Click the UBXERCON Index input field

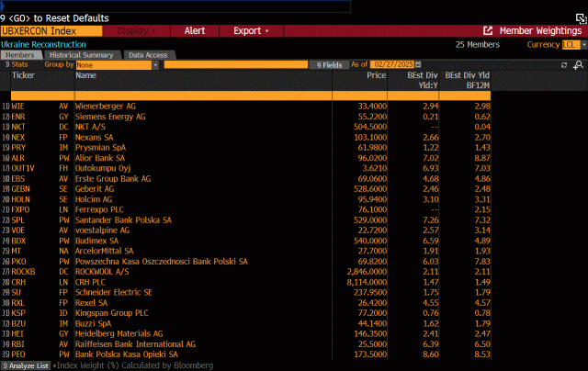pyautogui.click(x=51, y=31)
